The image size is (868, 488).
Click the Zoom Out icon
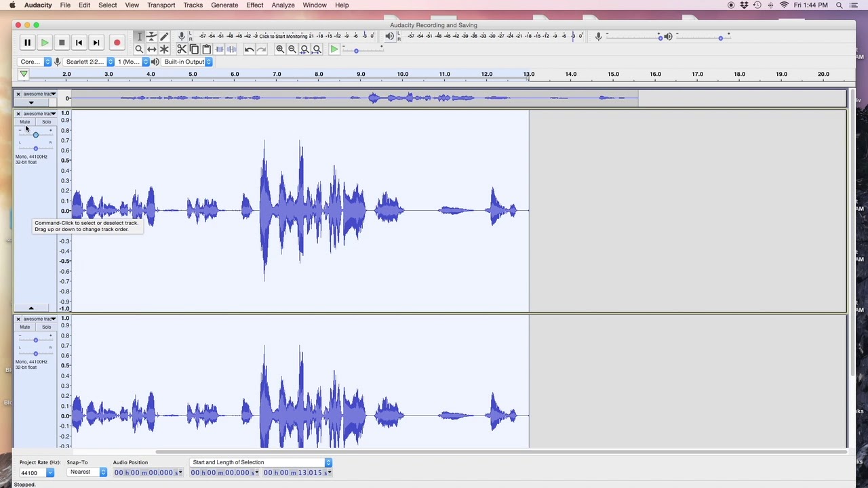coord(292,49)
